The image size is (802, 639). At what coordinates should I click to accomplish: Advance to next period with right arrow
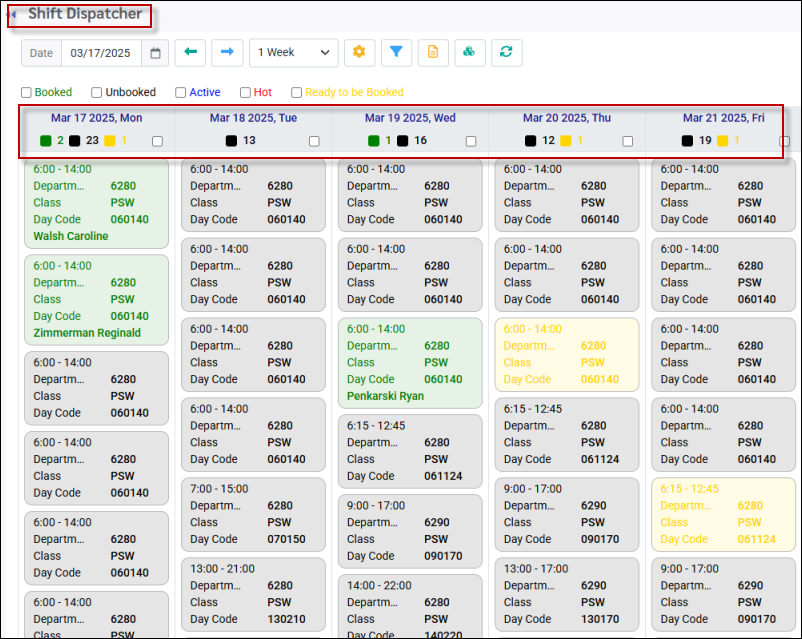click(x=227, y=53)
